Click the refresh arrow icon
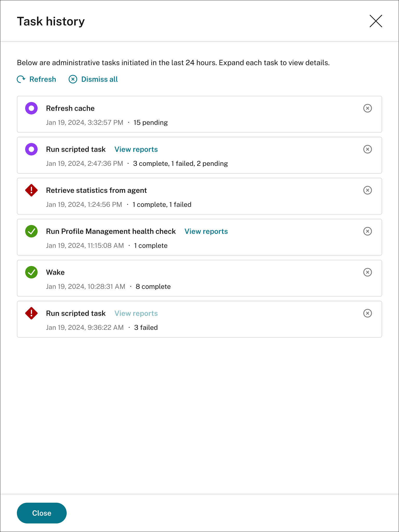 point(21,79)
